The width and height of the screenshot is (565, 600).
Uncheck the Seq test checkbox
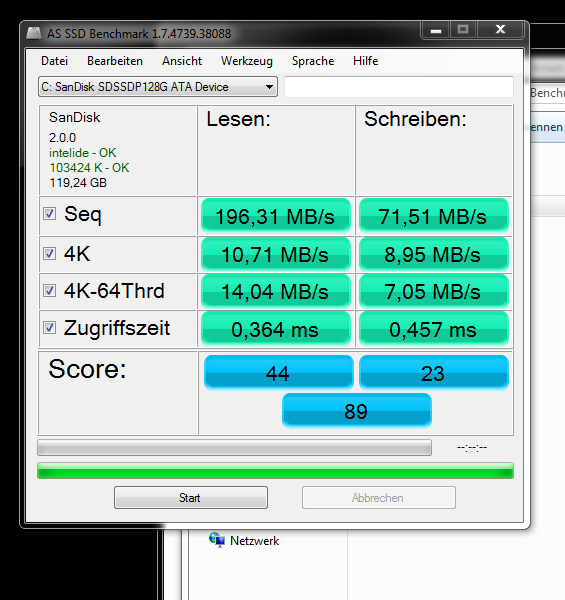[49, 214]
